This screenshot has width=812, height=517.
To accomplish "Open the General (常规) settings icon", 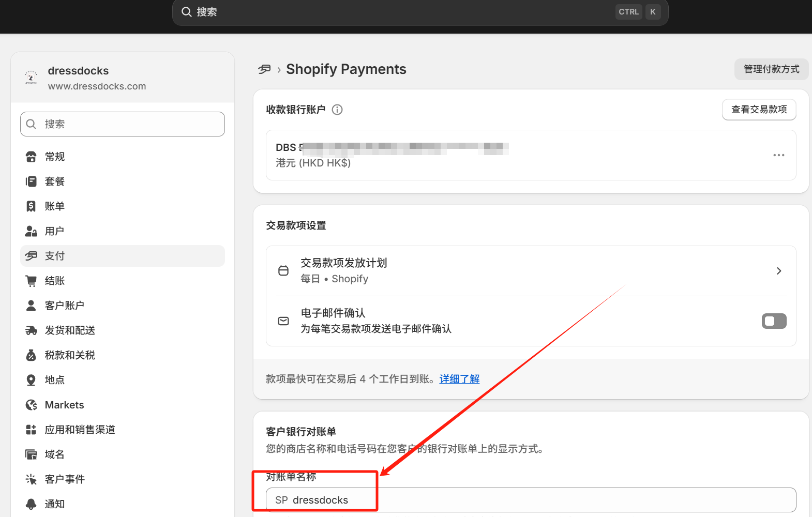I will tap(31, 157).
